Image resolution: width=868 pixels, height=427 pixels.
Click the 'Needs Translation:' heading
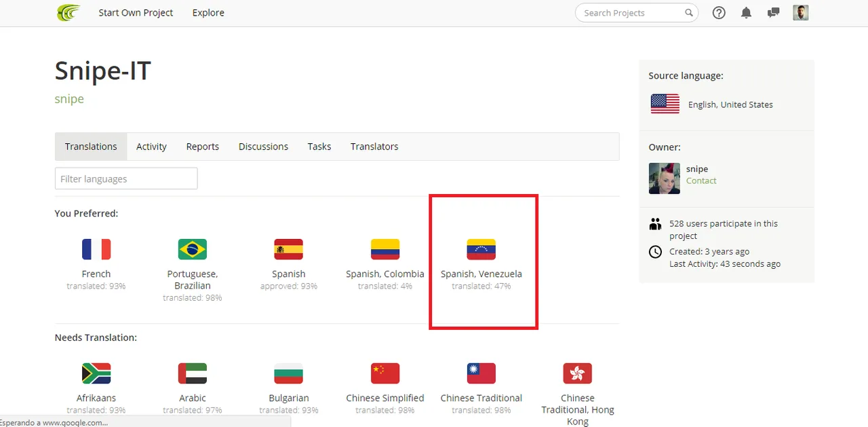pyautogui.click(x=96, y=337)
